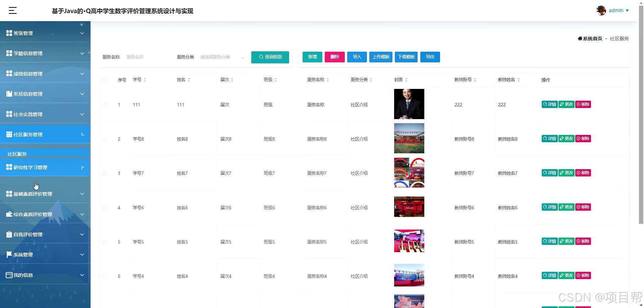Toggle the hamburger sidebar menu icon
The width and height of the screenshot is (644, 308).
pyautogui.click(x=12, y=10)
